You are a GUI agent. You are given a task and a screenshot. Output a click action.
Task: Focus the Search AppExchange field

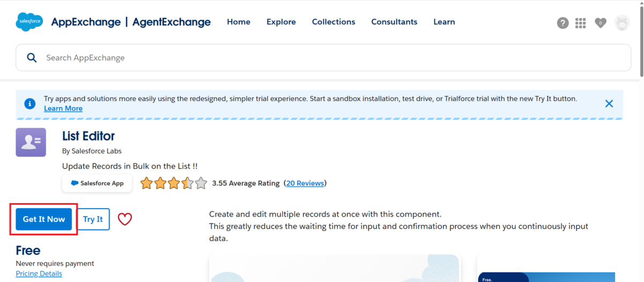(323, 58)
